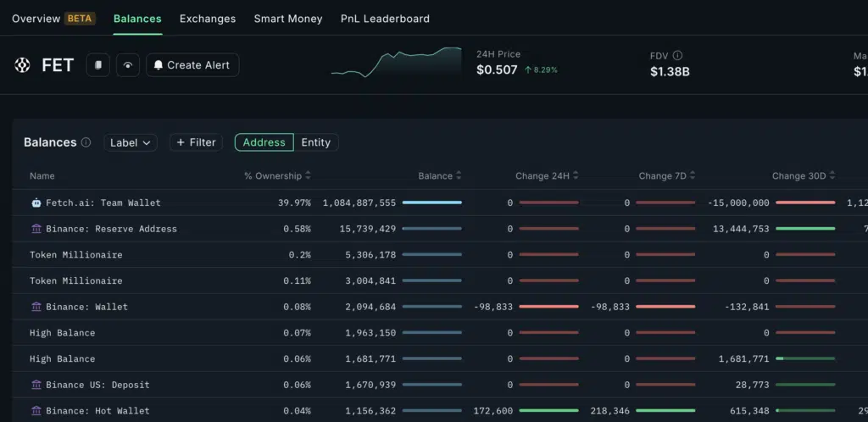Open the Label dropdown
The width and height of the screenshot is (868, 422).
[131, 142]
